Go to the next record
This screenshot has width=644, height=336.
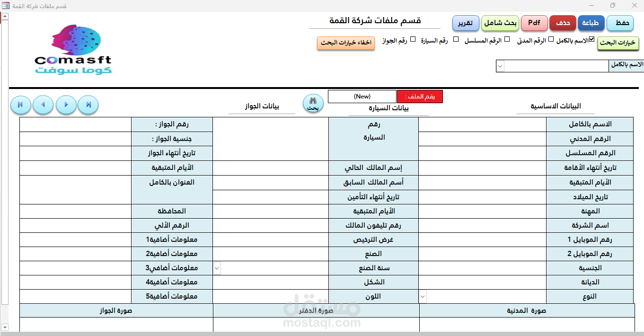66,105
